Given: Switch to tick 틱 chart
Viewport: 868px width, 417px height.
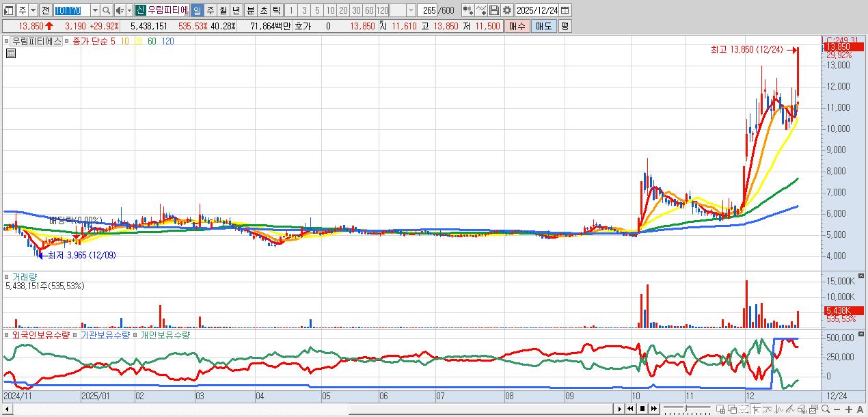Looking at the screenshot, I should (275, 10).
